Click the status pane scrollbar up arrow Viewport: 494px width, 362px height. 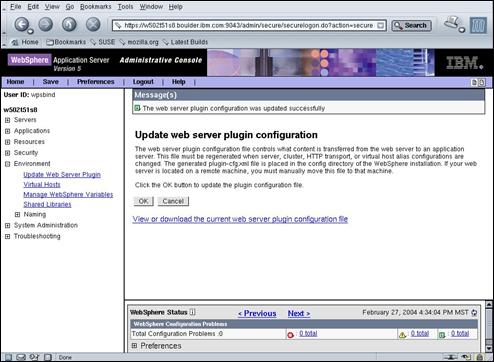click(489, 304)
